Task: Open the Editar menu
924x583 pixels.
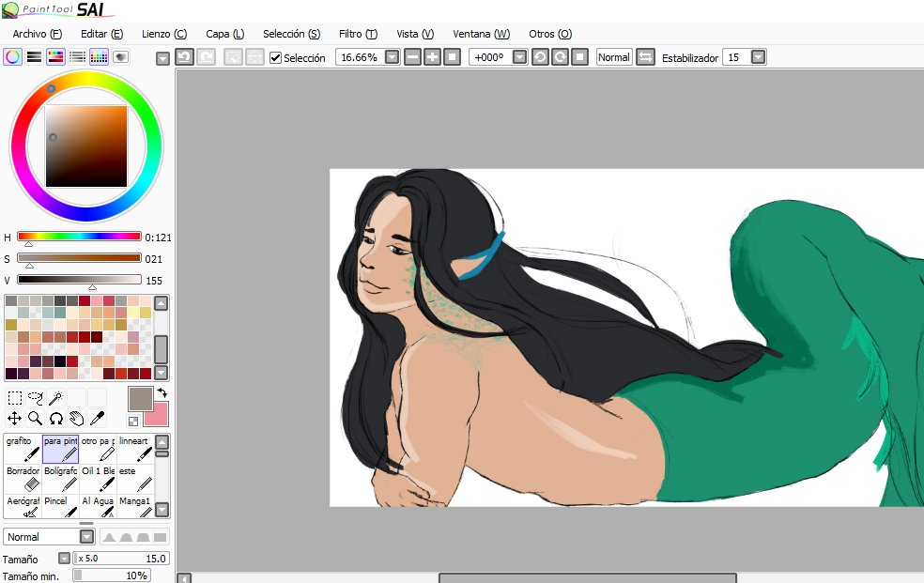Action: (x=102, y=34)
